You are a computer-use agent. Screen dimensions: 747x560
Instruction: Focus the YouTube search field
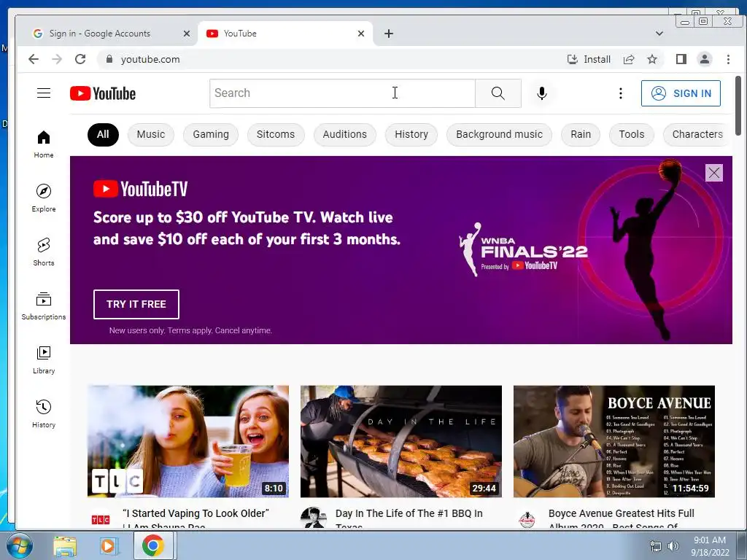(x=343, y=93)
